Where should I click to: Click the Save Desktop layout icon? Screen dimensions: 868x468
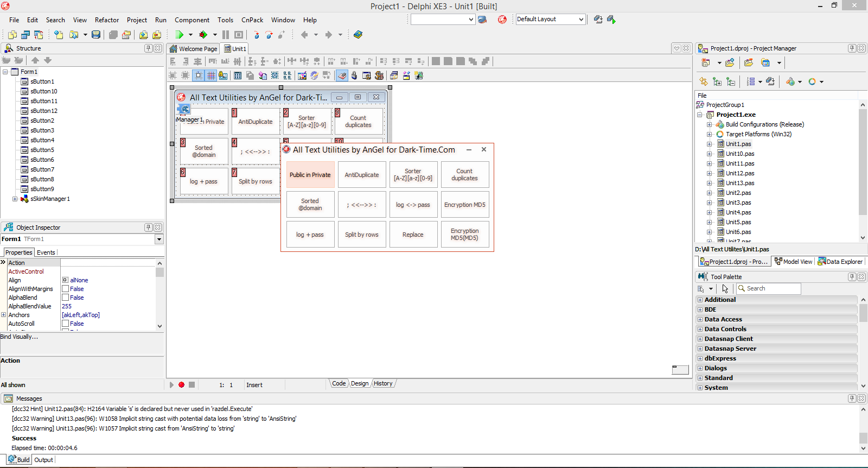598,20
